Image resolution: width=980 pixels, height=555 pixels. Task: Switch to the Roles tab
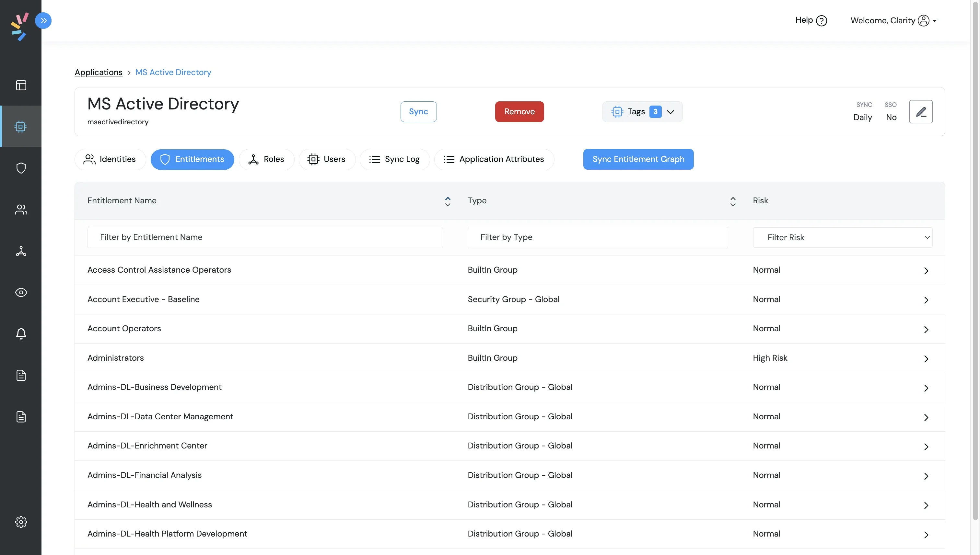[266, 159]
